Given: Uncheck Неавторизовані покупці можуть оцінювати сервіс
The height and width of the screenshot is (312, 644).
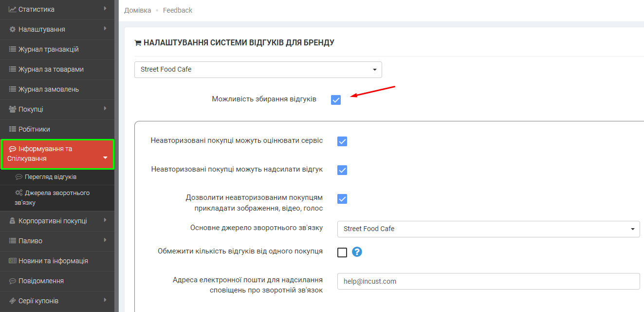Looking at the screenshot, I should [342, 141].
